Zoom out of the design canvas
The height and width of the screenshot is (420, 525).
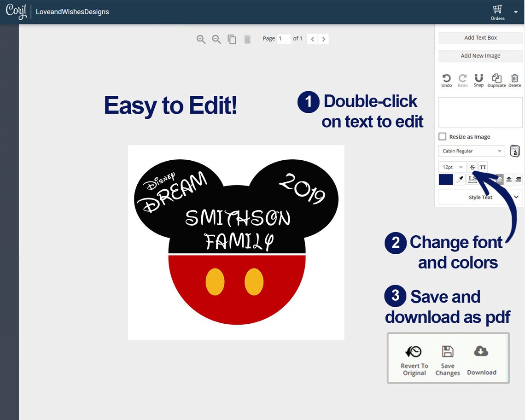point(216,39)
